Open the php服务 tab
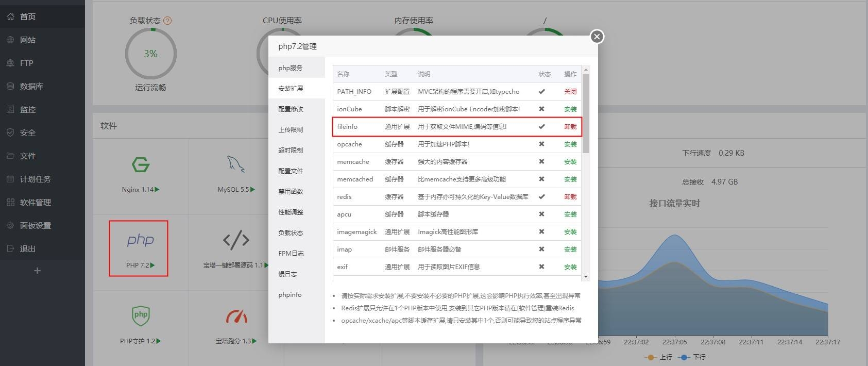 tap(297, 68)
